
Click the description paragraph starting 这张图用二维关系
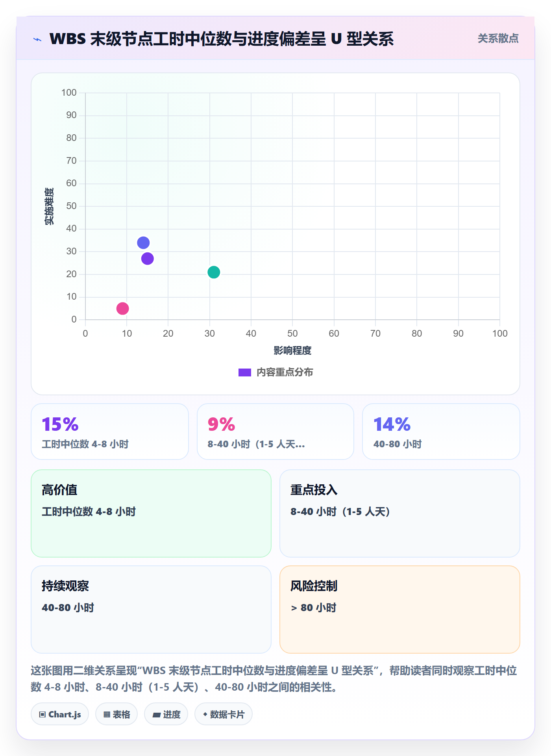click(x=274, y=679)
